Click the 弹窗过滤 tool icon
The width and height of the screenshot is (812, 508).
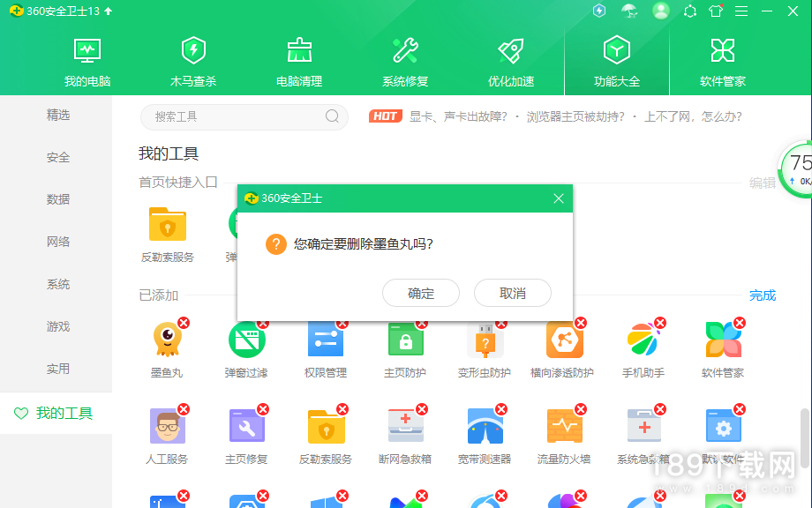coord(246,340)
